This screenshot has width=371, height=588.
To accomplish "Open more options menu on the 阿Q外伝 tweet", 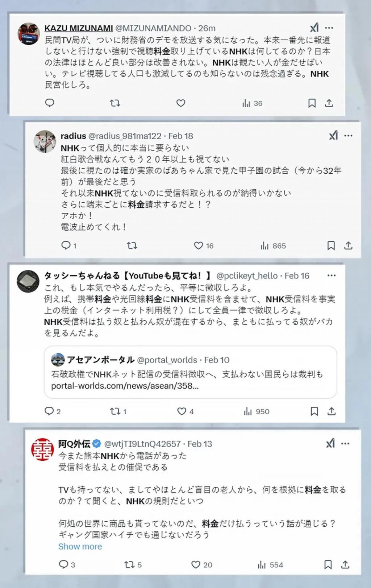I will pyautogui.click(x=345, y=444).
